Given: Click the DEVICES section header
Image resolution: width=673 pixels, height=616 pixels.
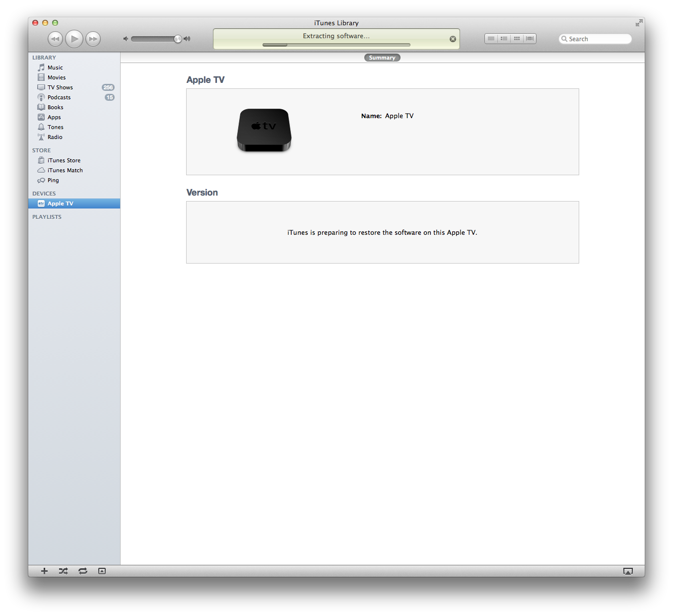Looking at the screenshot, I should click(x=44, y=194).
